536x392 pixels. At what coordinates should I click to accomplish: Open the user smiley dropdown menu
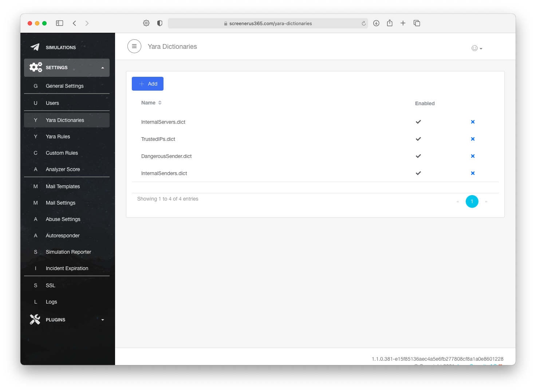476,48
